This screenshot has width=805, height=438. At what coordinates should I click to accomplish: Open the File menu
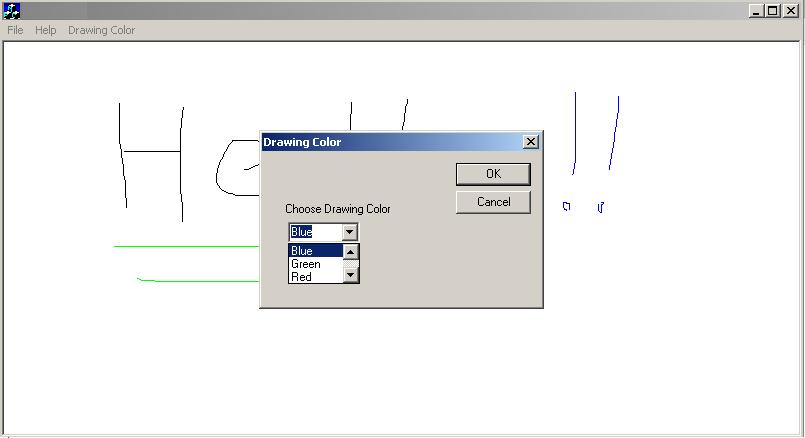pyautogui.click(x=15, y=30)
